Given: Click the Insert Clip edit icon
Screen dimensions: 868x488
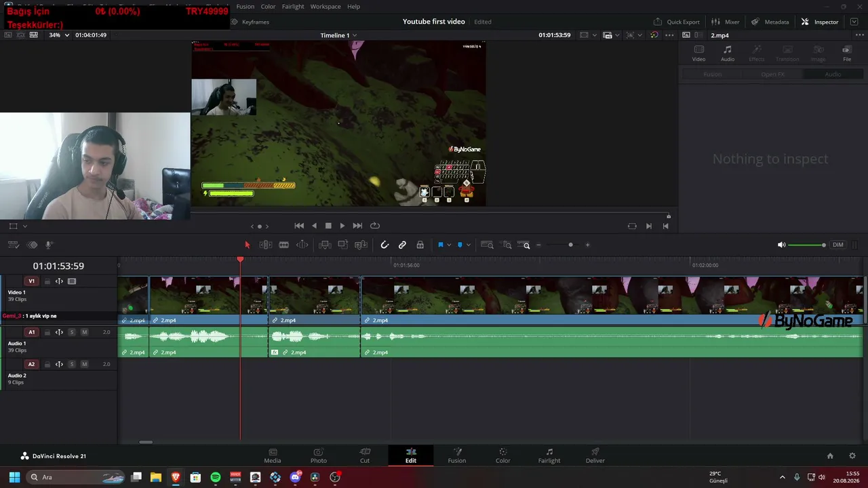Looking at the screenshot, I should [x=325, y=245].
